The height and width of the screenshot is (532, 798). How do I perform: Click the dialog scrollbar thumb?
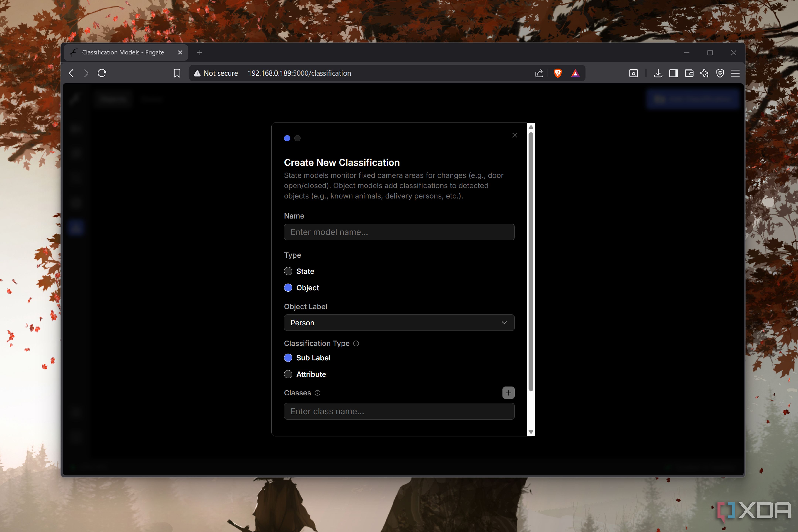[x=531, y=261]
